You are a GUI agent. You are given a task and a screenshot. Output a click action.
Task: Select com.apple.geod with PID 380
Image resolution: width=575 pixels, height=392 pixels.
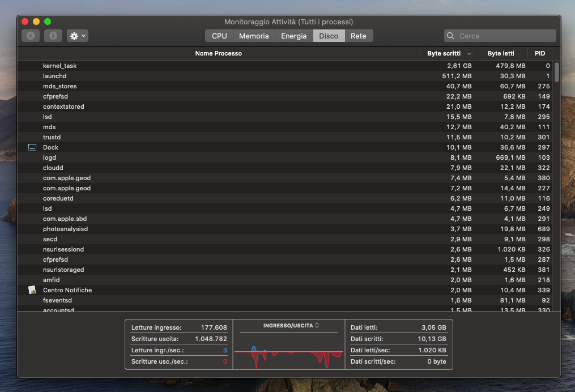coord(284,178)
